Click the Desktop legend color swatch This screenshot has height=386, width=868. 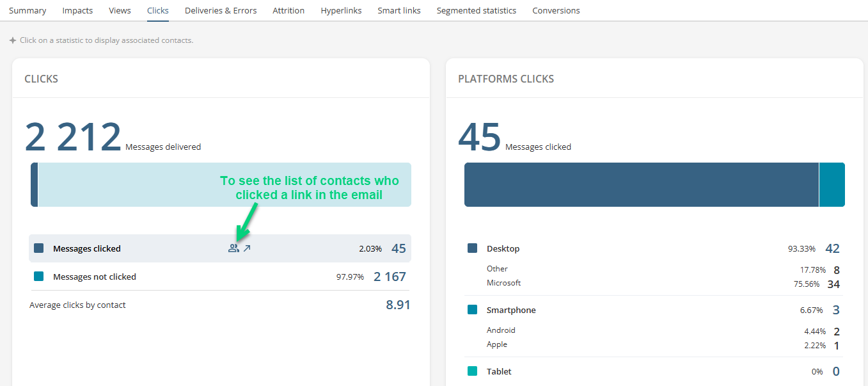[473, 248]
